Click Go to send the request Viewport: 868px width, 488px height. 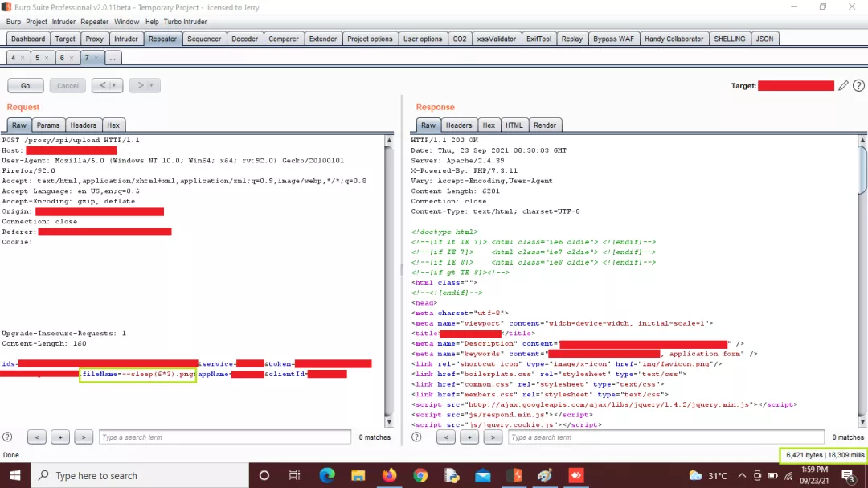coord(25,85)
